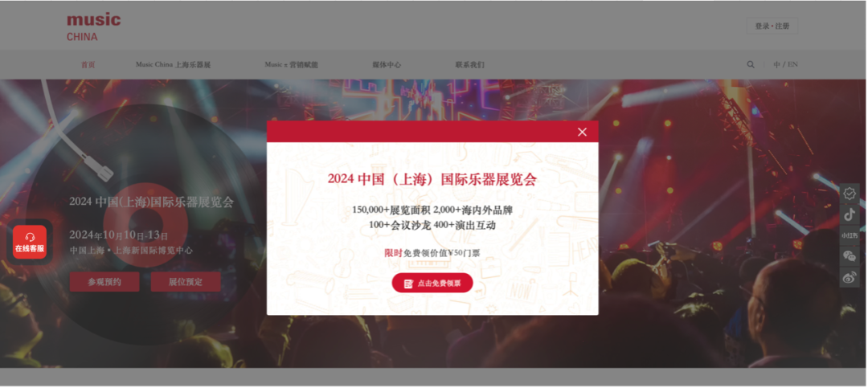Open the TikTok icon in side panel

850,214
